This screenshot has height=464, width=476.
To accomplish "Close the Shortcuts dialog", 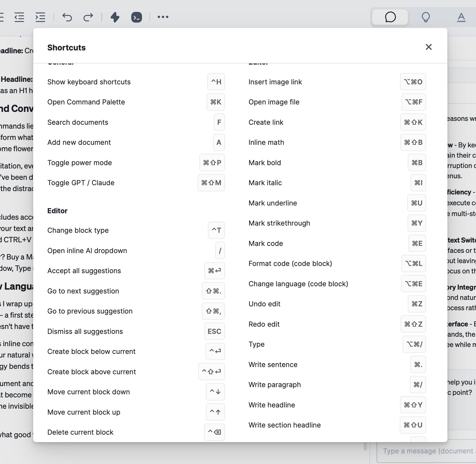I will point(429,47).
